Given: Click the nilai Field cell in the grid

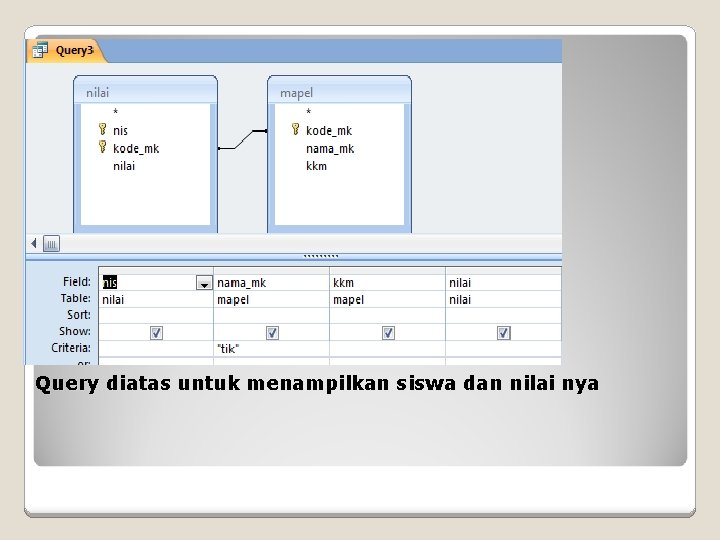Looking at the screenshot, I should 503,282.
